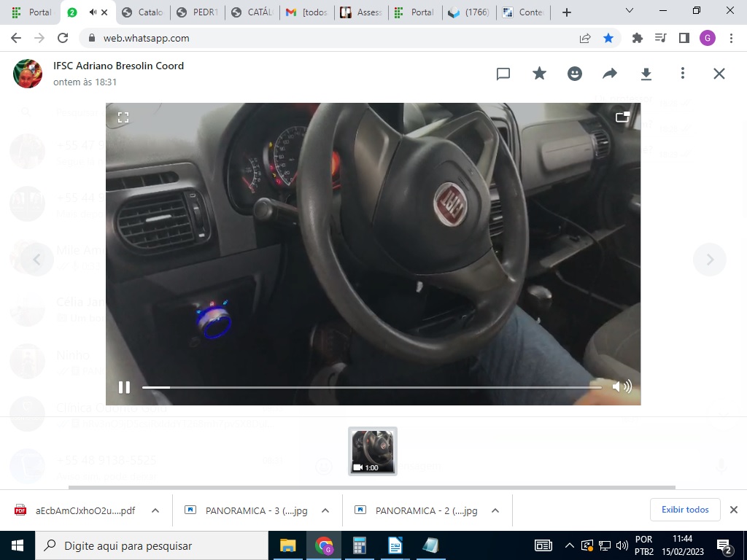
Task: Open Chrome extensions puzzle icon
Action: click(x=638, y=38)
